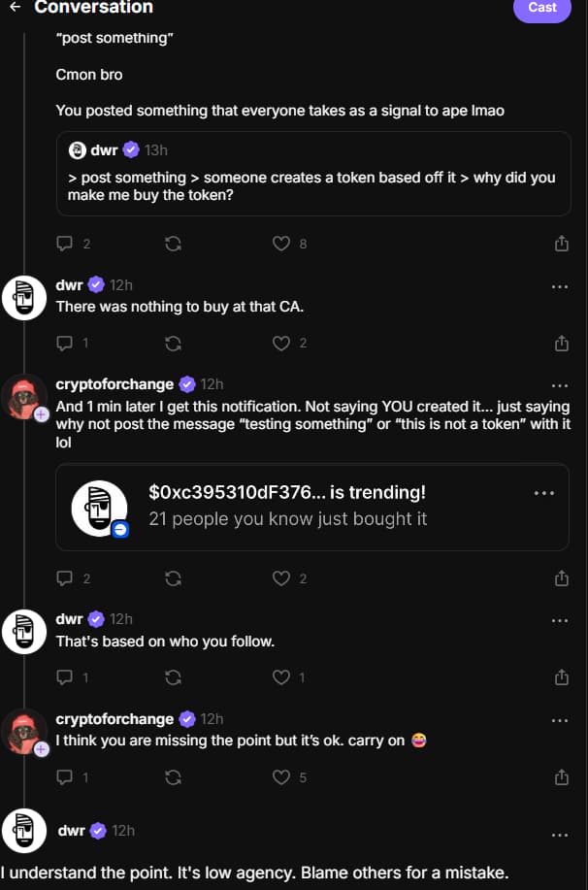This screenshot has height=890, width=588.
Task: Reply to dwr's 'based on who you follow' cast
Action: pyautogui.click(x=64, y=676)
